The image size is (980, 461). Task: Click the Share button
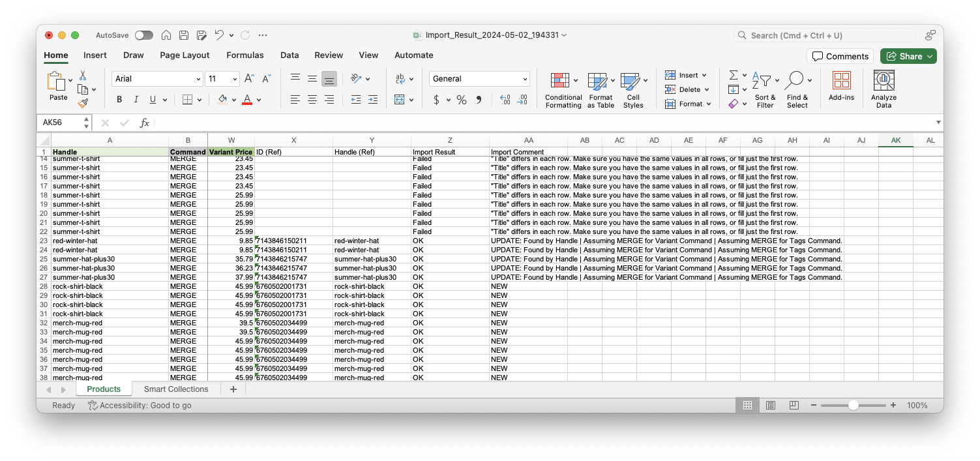[908, 56]
